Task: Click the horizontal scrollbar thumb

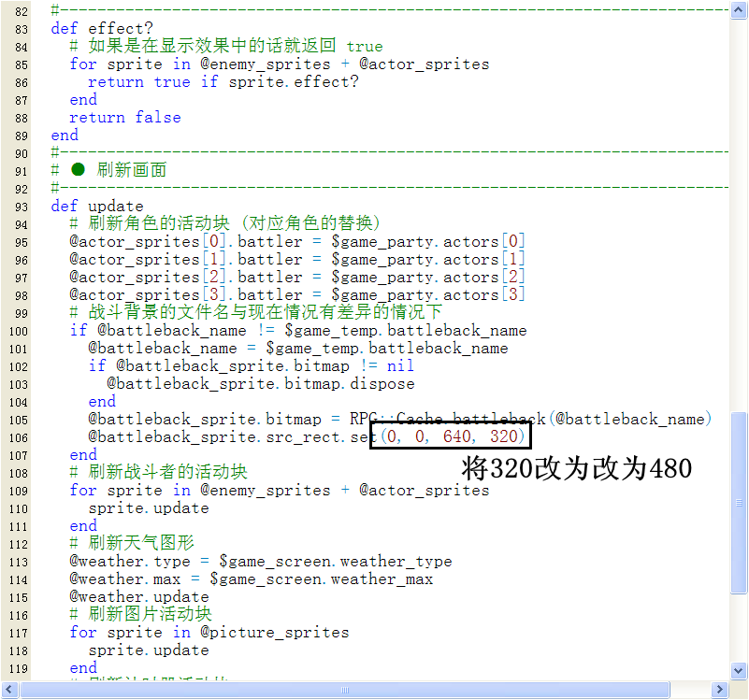Action: click(x=345, y=690)
